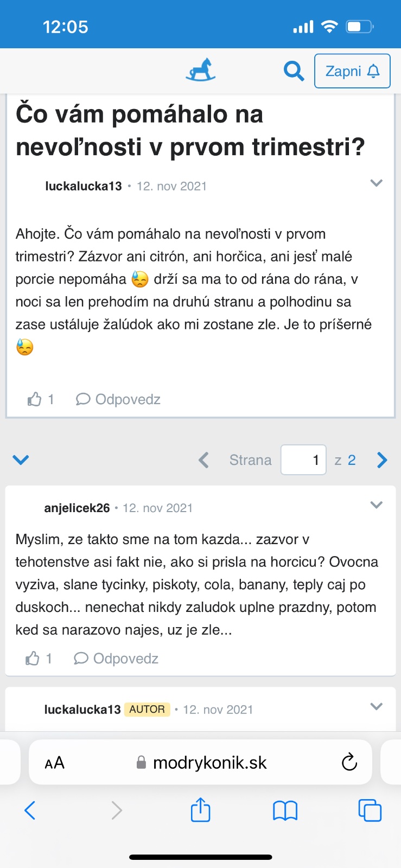This screenshot has height=868, width=401.
Task: Reply to the original post via Odpovedz
Action: (118, 400)
